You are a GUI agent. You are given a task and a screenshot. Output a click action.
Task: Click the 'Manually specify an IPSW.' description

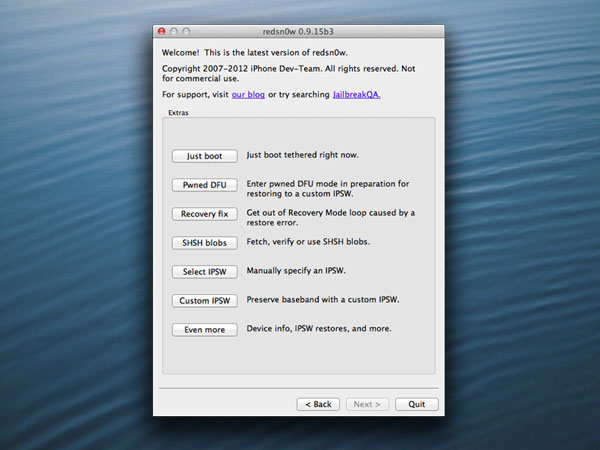[x=296, y=271]
